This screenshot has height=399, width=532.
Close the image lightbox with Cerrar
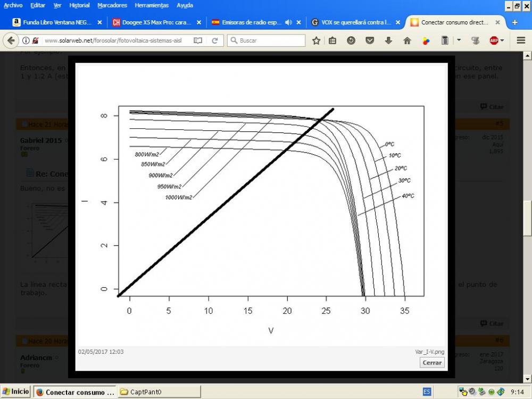pos(432,362)
